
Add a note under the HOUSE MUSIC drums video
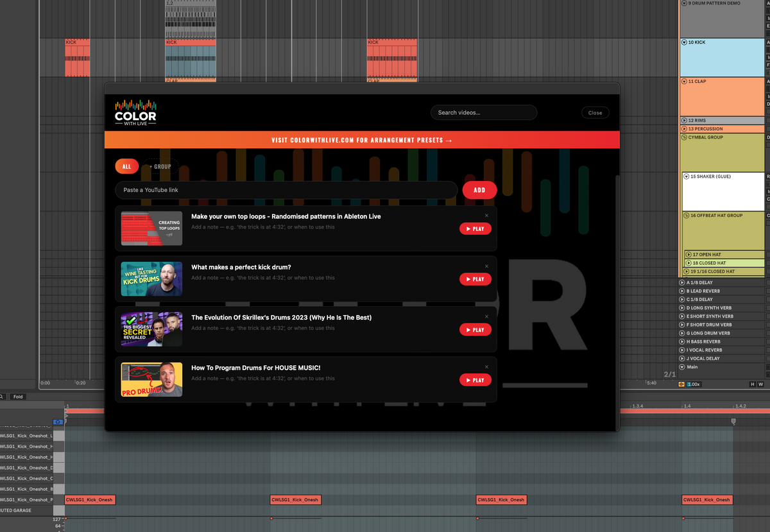262,379
